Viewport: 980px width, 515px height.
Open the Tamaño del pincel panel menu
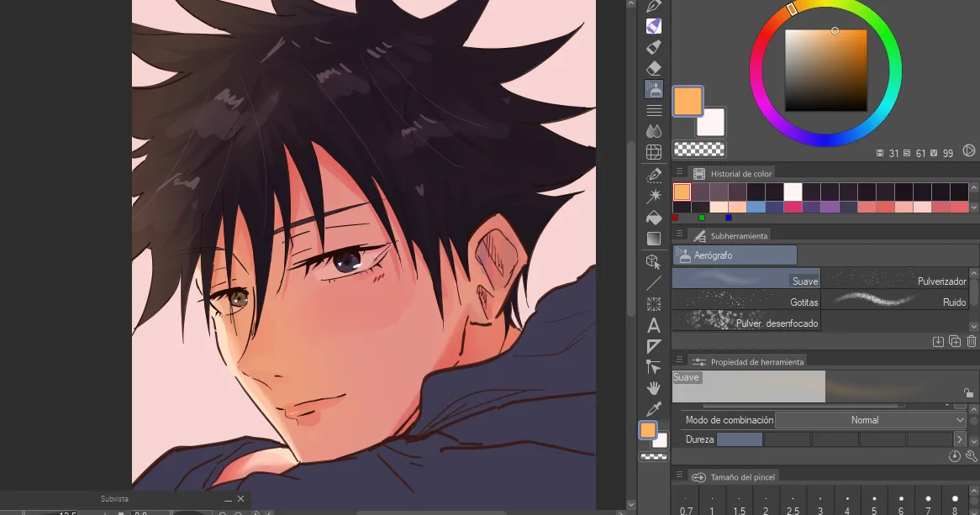click(679, 475)
